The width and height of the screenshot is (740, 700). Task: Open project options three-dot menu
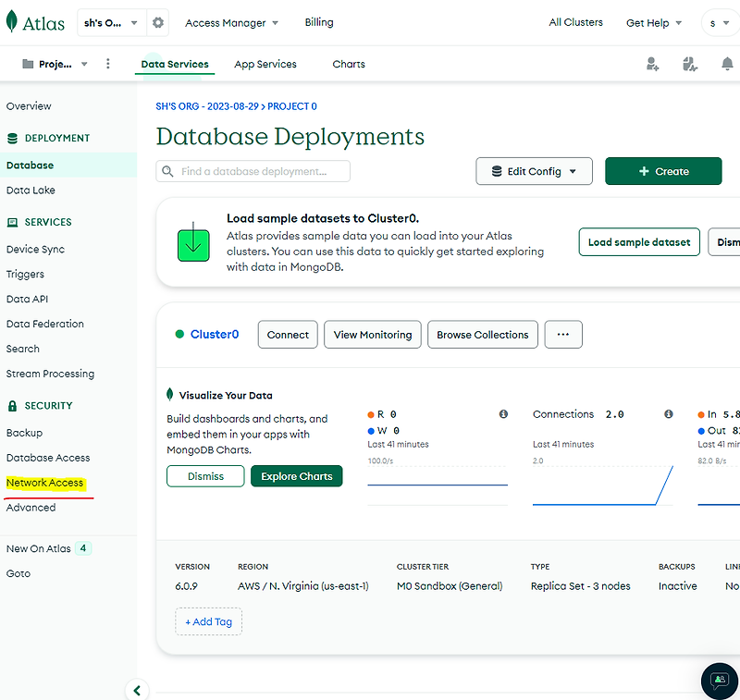point(108,64)
